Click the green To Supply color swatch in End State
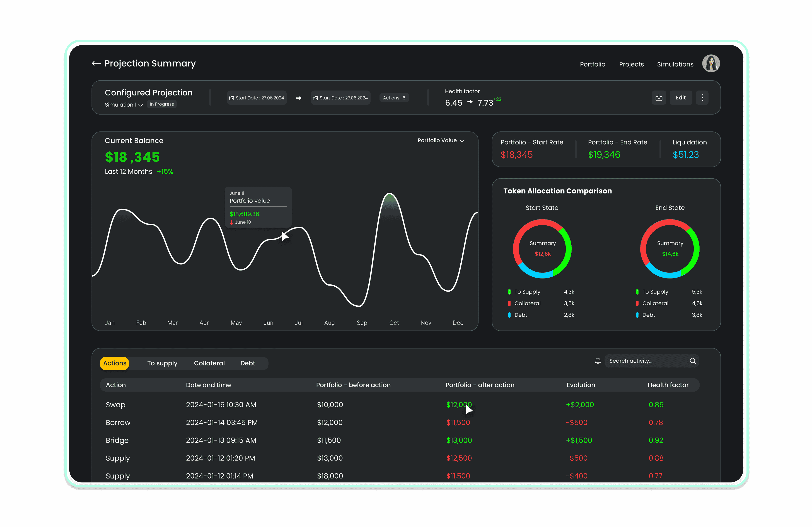The width and height of the screenshot is (812, 527). pyautogui.click(x=637, y=292)
